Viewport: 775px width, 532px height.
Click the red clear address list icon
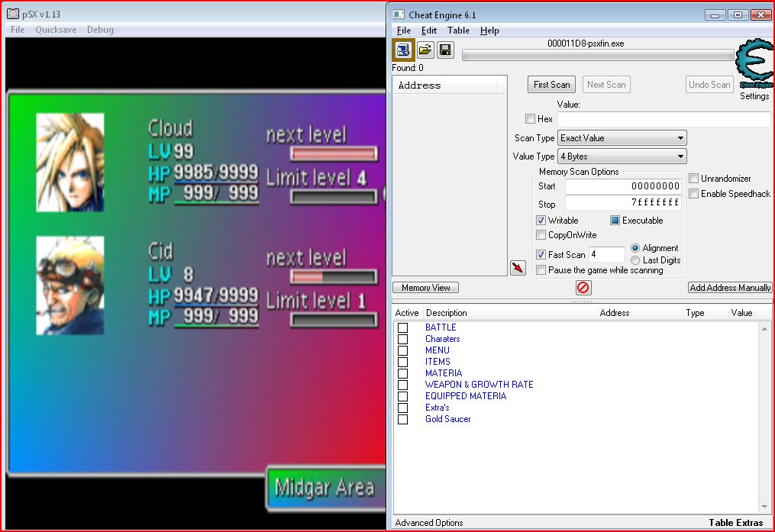[x=583, y=288]
